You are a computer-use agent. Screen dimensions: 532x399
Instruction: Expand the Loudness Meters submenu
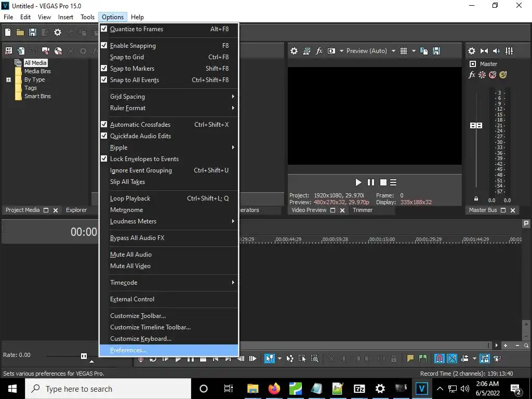169,221
